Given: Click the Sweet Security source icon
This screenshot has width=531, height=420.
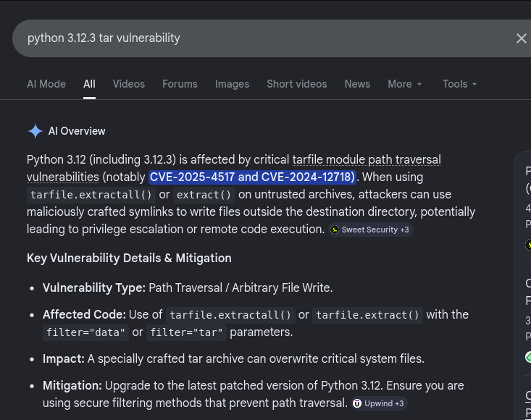Looking at the screenshot, I should pyautogui.click(x=335, y=230).
